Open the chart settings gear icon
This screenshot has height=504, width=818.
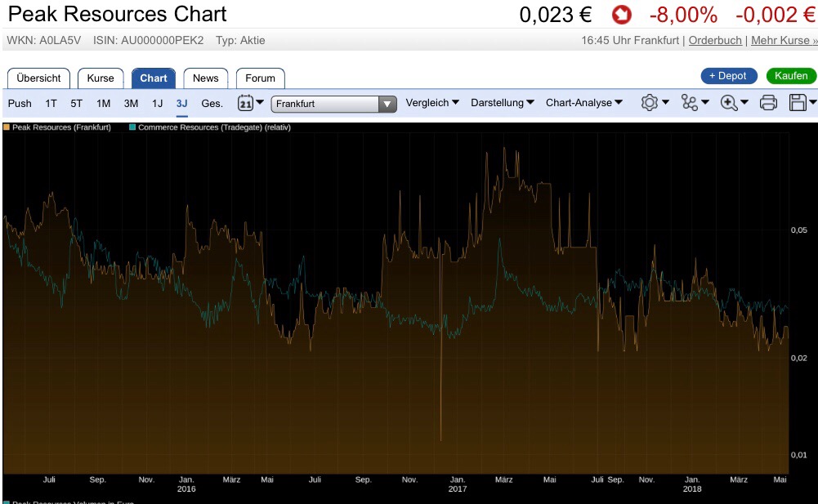point(650,102)
